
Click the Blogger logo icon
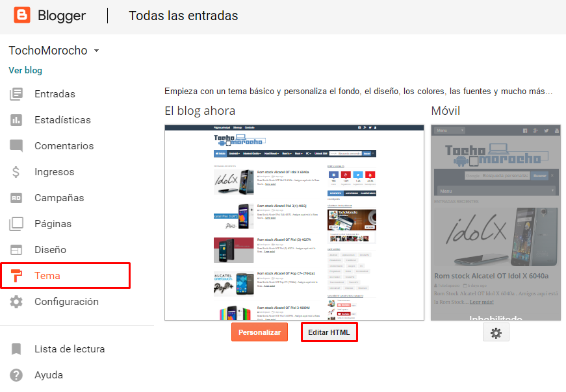pos(22,15)
